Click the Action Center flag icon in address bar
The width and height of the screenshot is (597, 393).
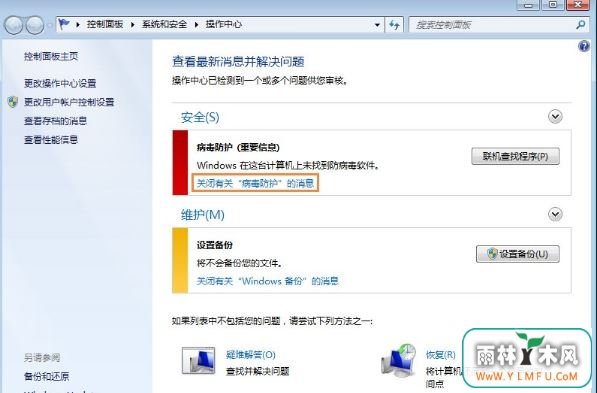64,24
